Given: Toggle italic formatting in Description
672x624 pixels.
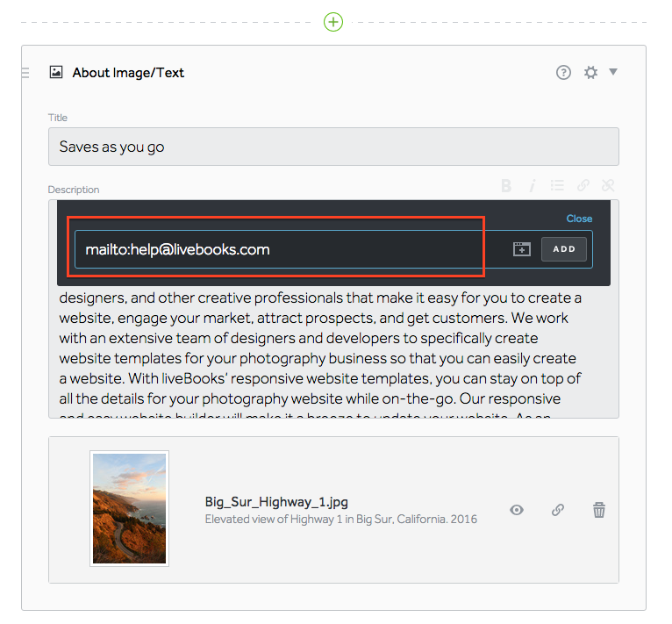Looking at the screenshot, I should pos(532,185).
